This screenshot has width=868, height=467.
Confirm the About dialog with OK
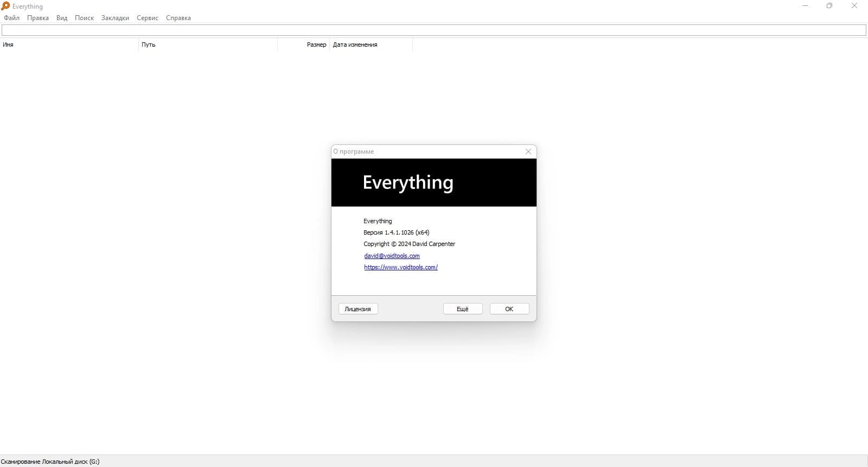(x=509, y=309)
